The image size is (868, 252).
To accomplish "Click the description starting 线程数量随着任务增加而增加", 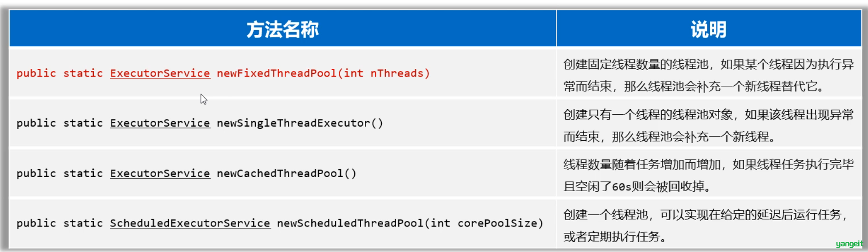I will coord(708,175).
